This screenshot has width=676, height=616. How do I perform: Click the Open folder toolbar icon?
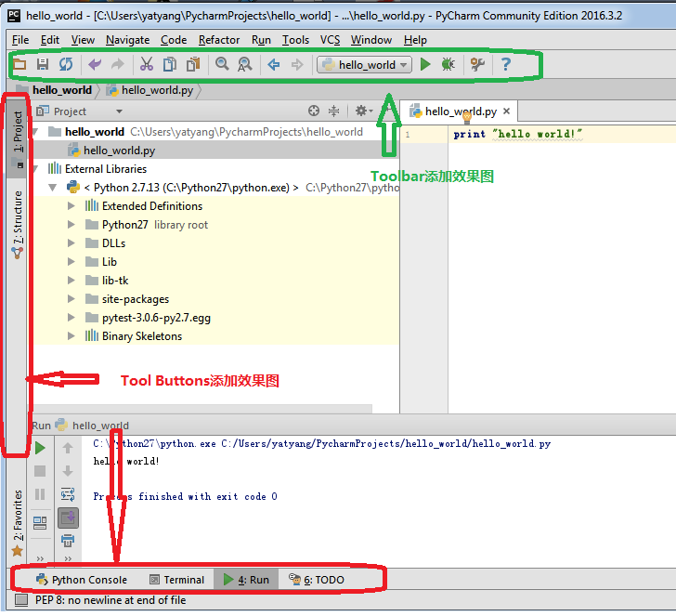coord(19,65)
